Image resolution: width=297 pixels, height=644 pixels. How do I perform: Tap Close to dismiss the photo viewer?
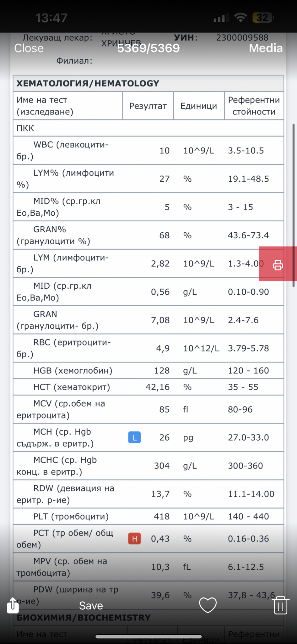pos(29,48)
